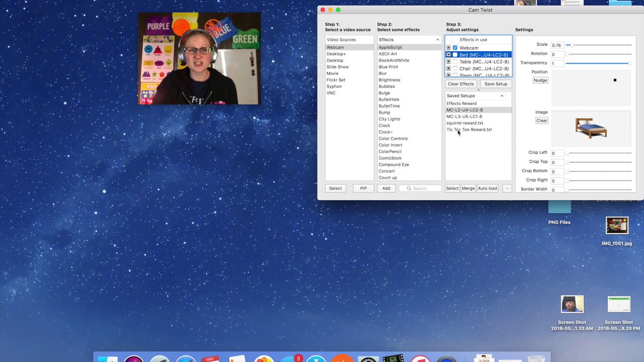This screenshot has width=644, height=362.
Task: Click Clear Effects
Action: pos(461,84)
